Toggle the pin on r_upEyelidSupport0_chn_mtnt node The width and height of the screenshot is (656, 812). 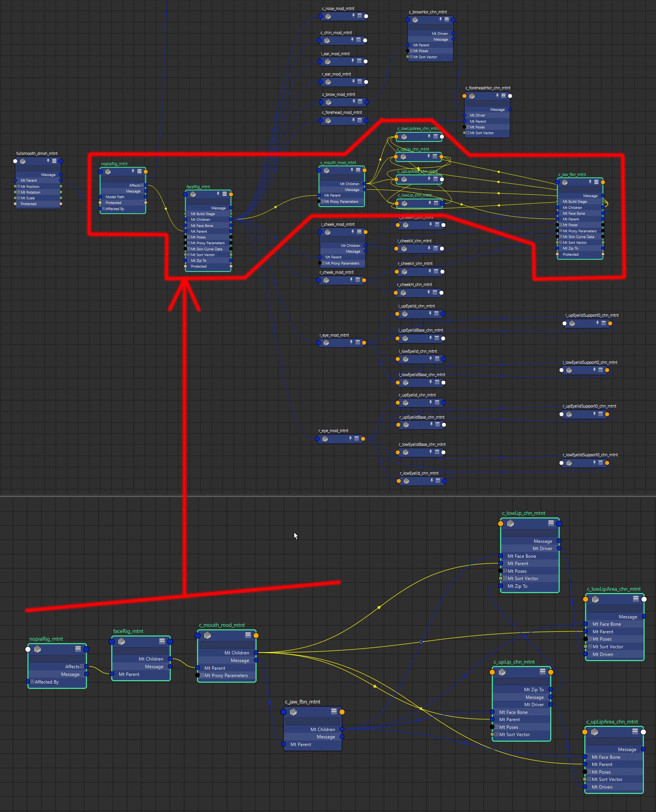click(594, 414)
